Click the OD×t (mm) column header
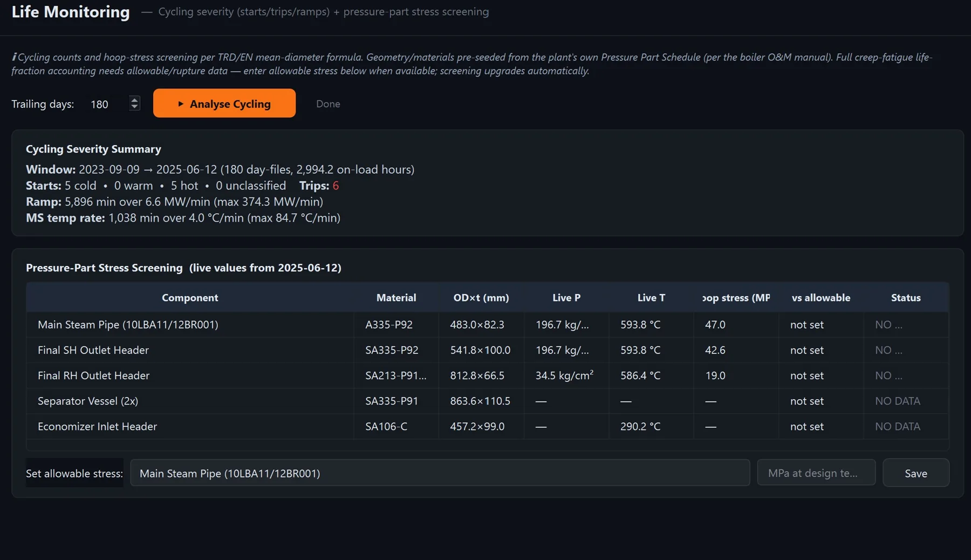 [x=481, y=297]
